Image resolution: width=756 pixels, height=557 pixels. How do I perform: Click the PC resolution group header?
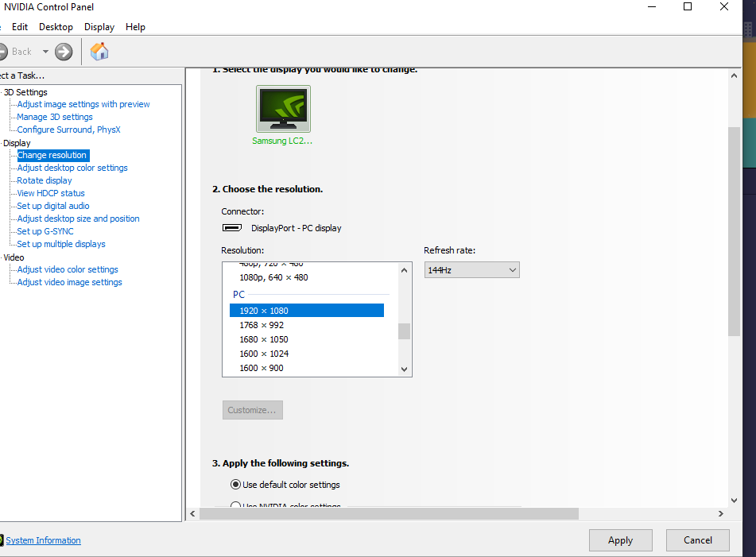[x=239, y=295]
